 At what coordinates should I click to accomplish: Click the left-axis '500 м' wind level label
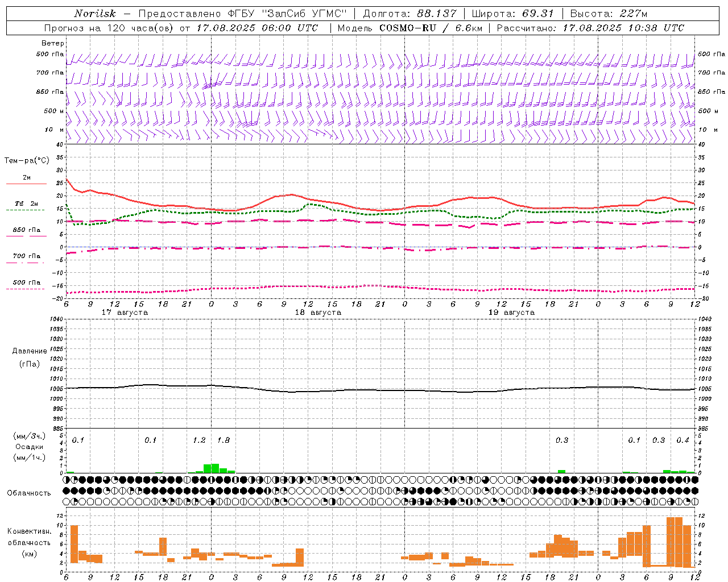pyautogui.click(x=54, y=111)
